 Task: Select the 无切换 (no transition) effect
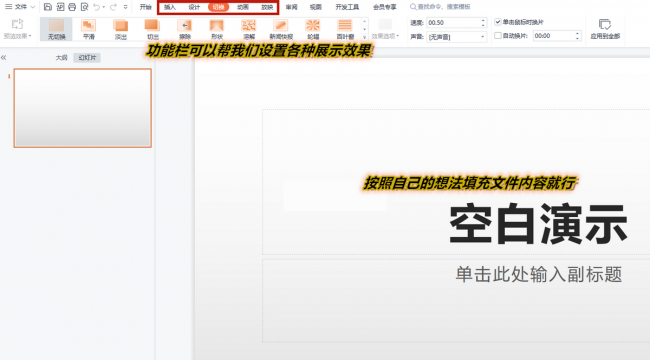56,29
